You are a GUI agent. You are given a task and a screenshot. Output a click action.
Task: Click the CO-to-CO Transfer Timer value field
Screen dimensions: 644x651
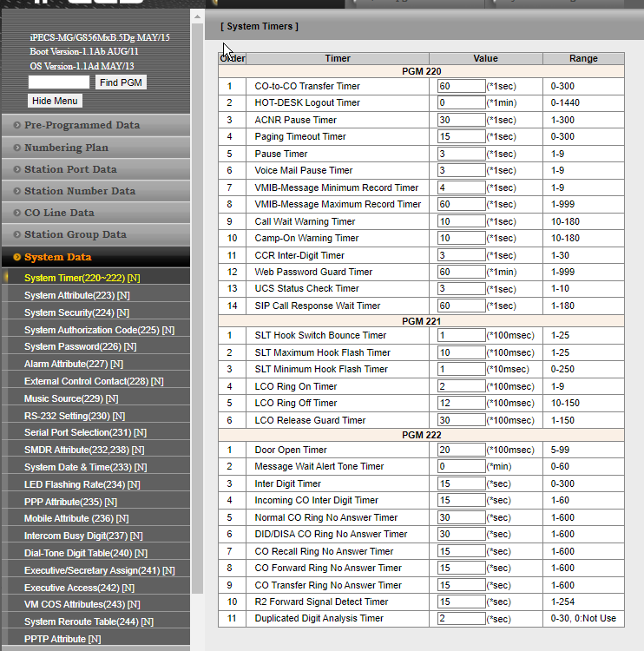pos(461,86)
